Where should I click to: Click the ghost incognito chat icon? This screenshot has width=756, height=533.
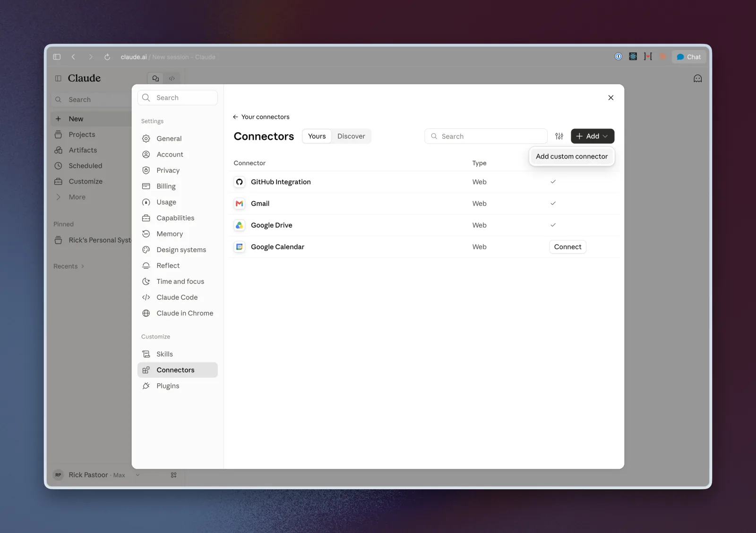click(697, 78)
